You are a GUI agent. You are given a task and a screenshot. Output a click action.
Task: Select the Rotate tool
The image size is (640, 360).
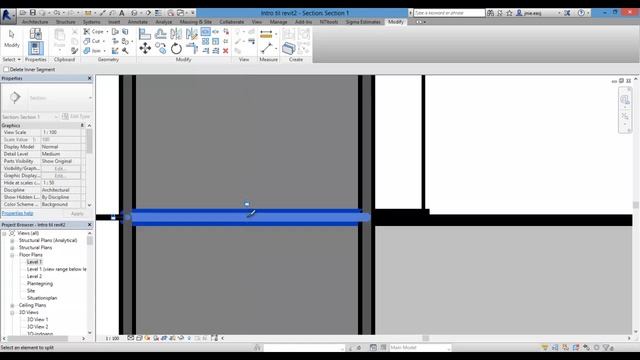point(176,49)
